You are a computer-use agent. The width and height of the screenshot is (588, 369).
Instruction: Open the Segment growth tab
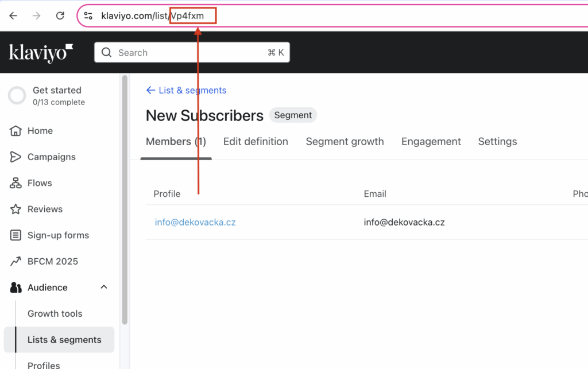point(345,142)
